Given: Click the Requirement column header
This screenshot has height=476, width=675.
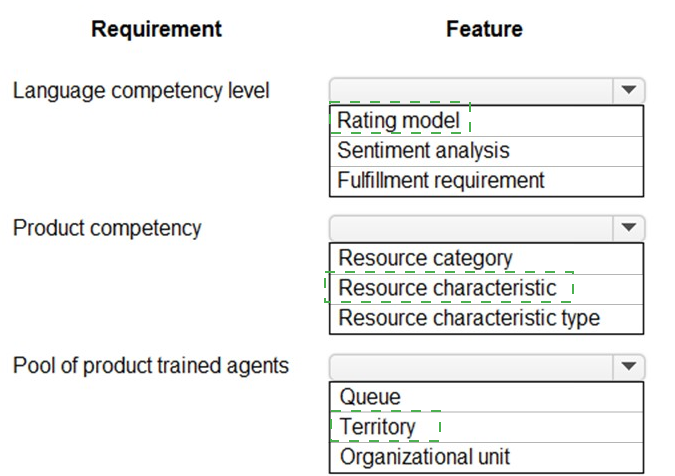Looking at the screenshot, I should point(156,30).
